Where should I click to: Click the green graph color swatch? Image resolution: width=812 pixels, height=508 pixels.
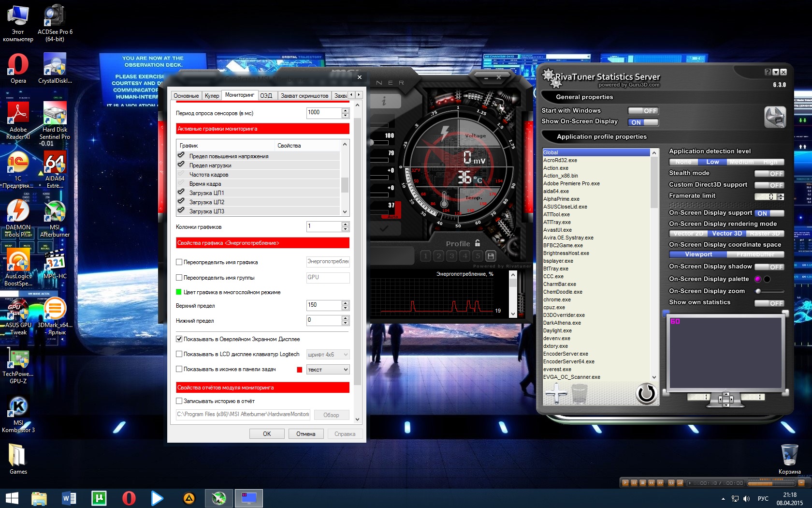point(179,292)
